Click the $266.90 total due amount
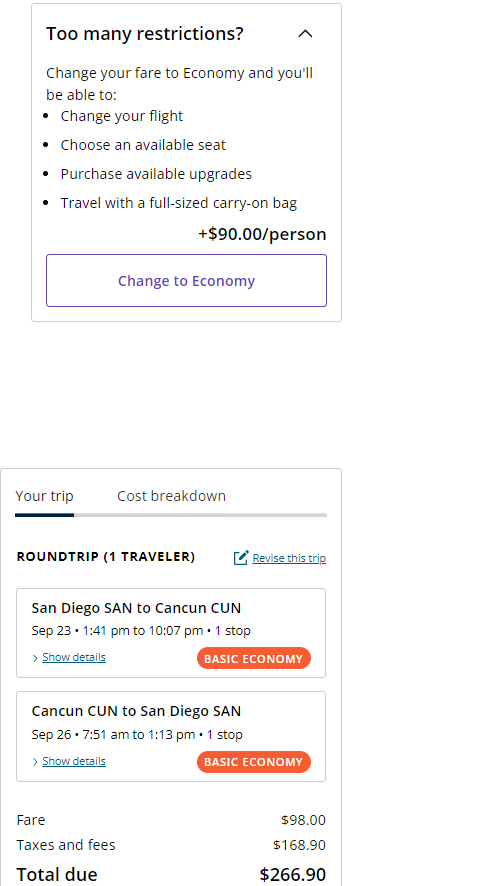Image resolution: width=500 pixels, height=886 pixels. (293, 874)
